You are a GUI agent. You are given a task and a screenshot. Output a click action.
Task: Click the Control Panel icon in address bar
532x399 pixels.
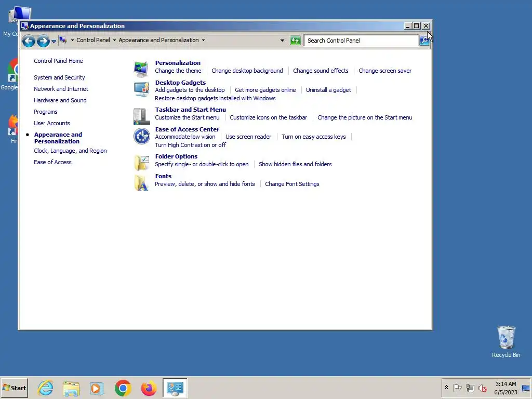[63, 40]
